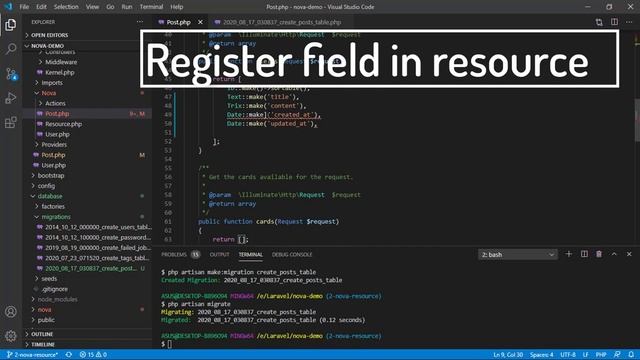Switch to the Output panel tab

click(219, 254)
